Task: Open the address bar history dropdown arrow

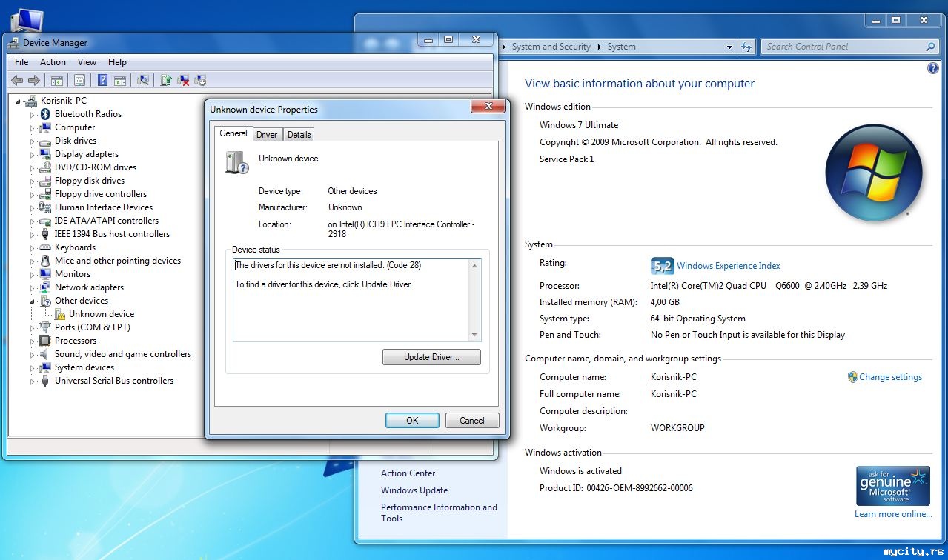Action: click(729, 47)
